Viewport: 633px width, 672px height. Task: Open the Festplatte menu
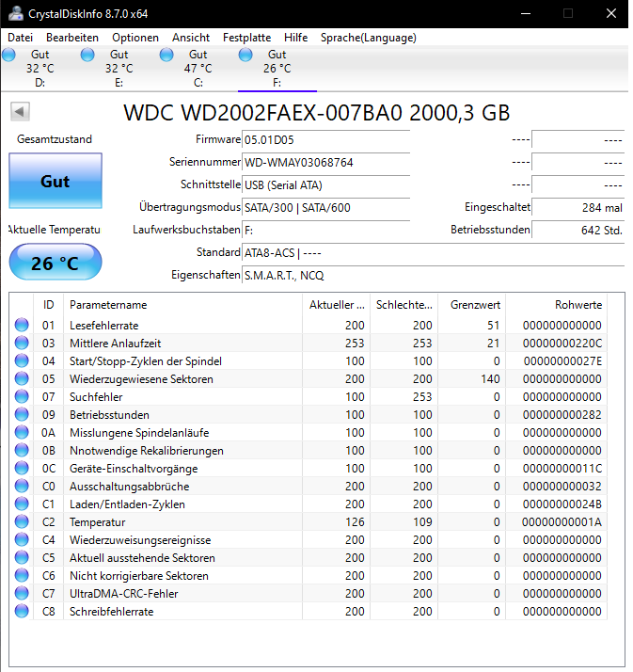click(246, 38)
